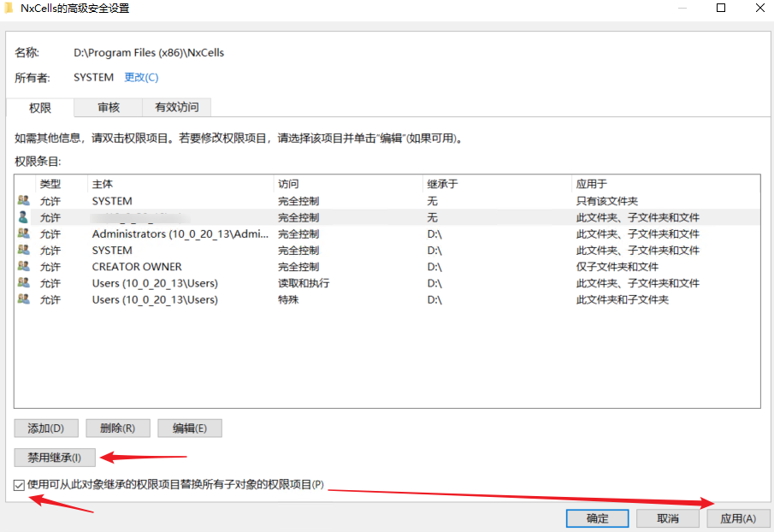The image size is (774, 532).
Task: Open the 审核 tab
Action: click(x=108, y=107)
